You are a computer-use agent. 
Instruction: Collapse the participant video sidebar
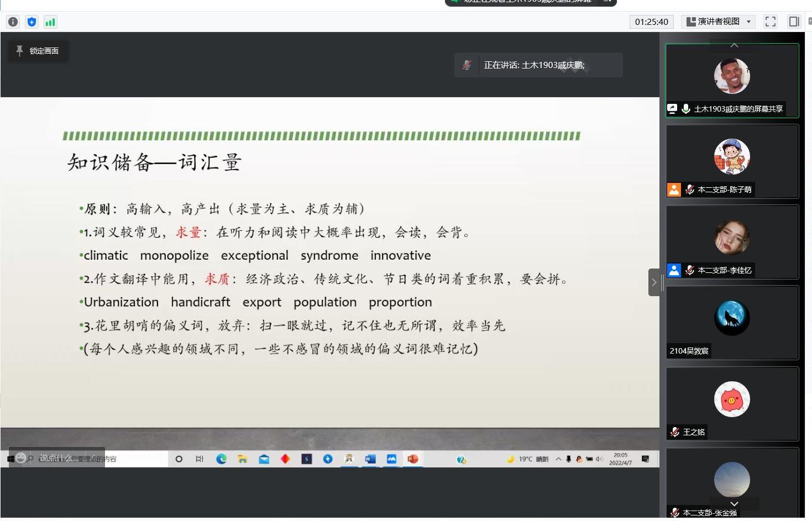pos(653,282)
